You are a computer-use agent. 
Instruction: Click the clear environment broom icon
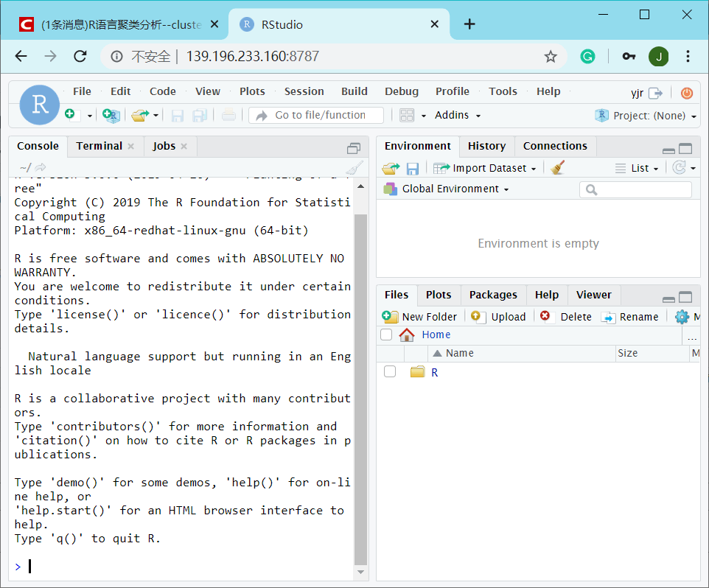[x=558, y=168]
